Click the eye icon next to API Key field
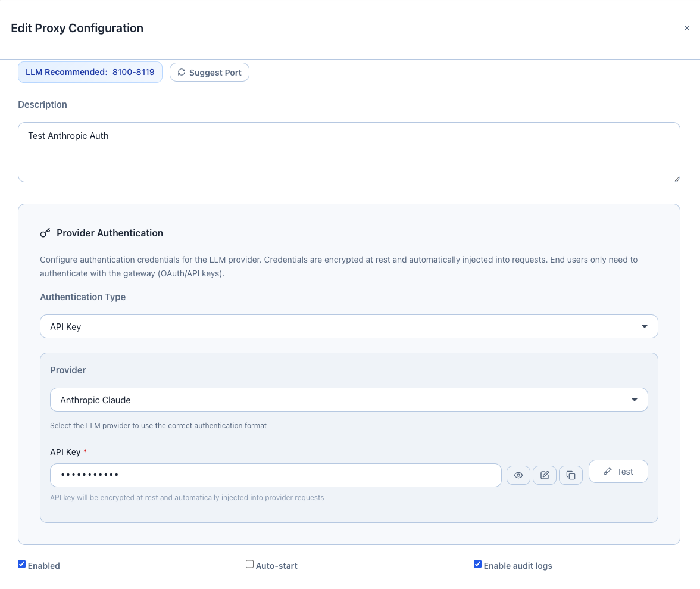Screen dimensions: 700x589 (518, 475)
